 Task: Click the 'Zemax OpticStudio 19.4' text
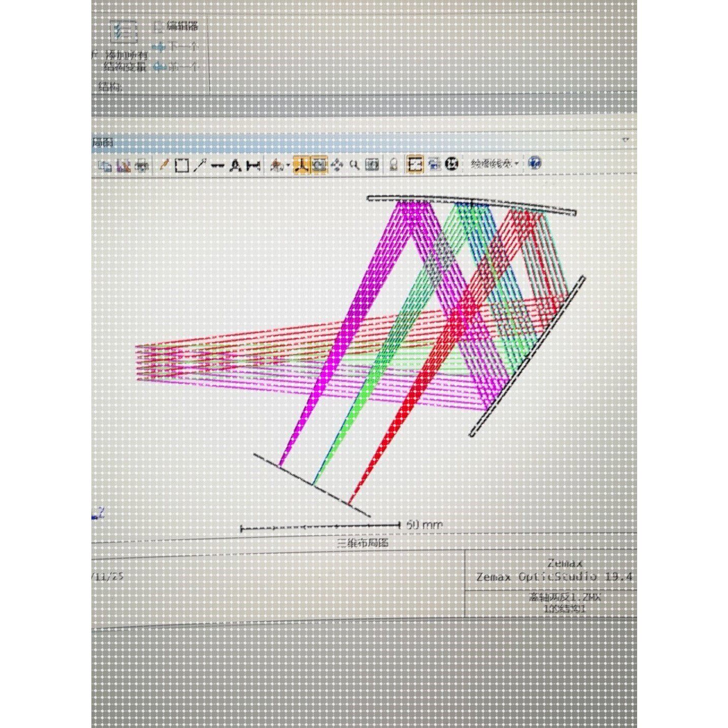coord(554,577)
